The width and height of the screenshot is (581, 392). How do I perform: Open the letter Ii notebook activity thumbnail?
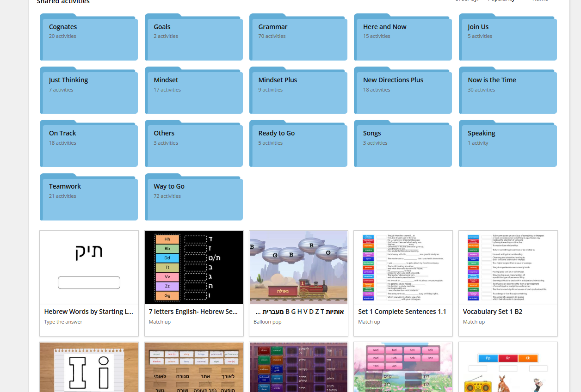click(x=89, y=367)
